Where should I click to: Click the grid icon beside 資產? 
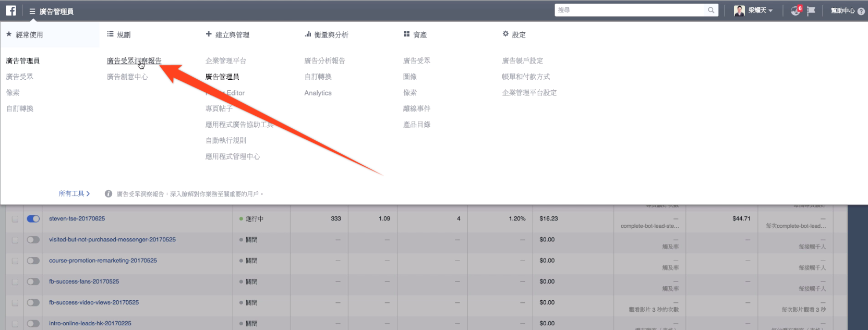point(406,34)
